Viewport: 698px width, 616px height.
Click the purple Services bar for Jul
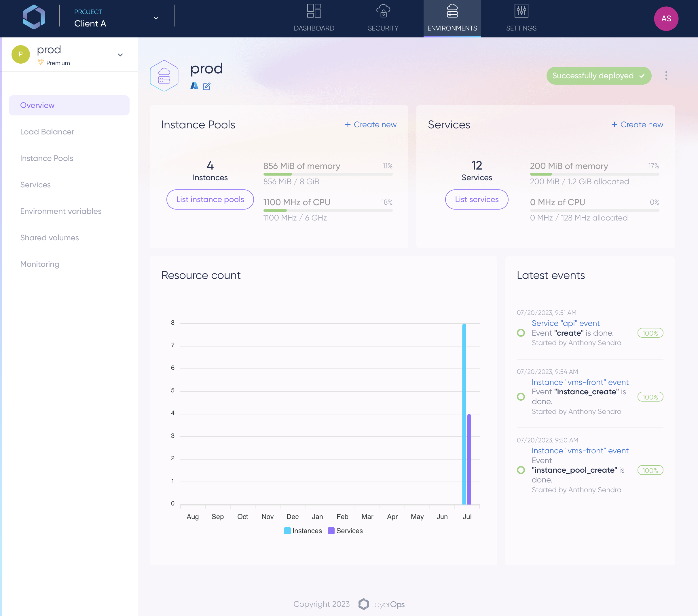[469, 459]
